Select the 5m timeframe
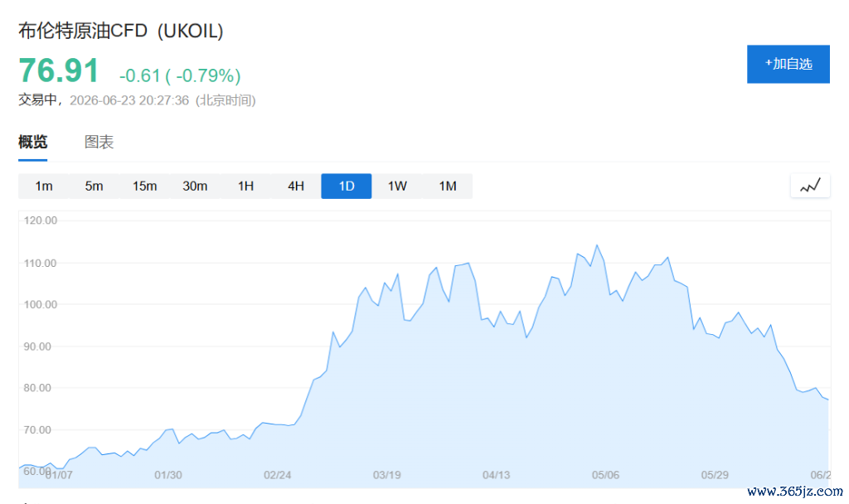The width and height of the screenshot is (849, 504). (x=95, y=187)
